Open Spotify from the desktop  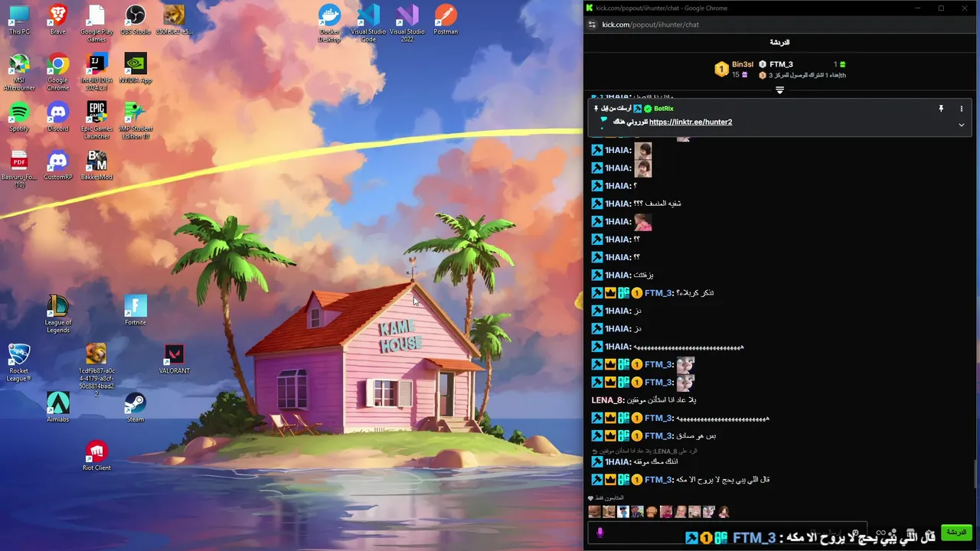tap(19, 117)
